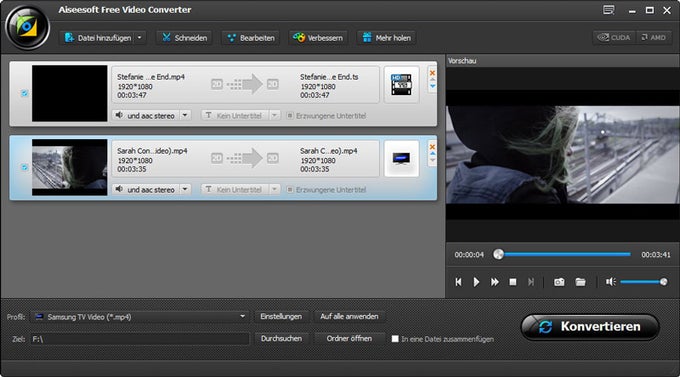Click the Vorschau panel title
The width and height of the screenshot is (680, 377).
point(462,61)
